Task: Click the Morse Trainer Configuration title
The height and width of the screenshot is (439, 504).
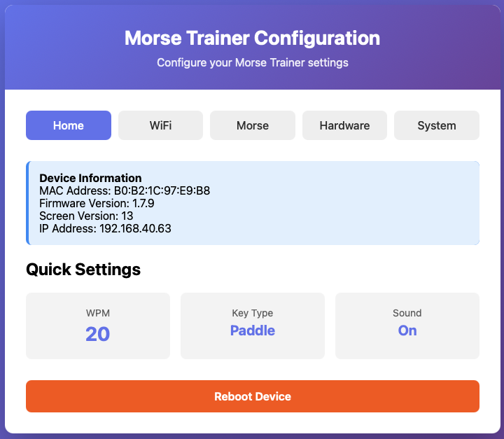Action: click(x=252, y=38)
